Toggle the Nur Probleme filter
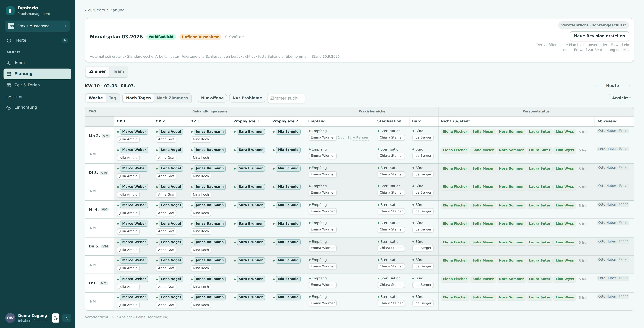Viewport: 644px width, 328px height. pos(247,98)
